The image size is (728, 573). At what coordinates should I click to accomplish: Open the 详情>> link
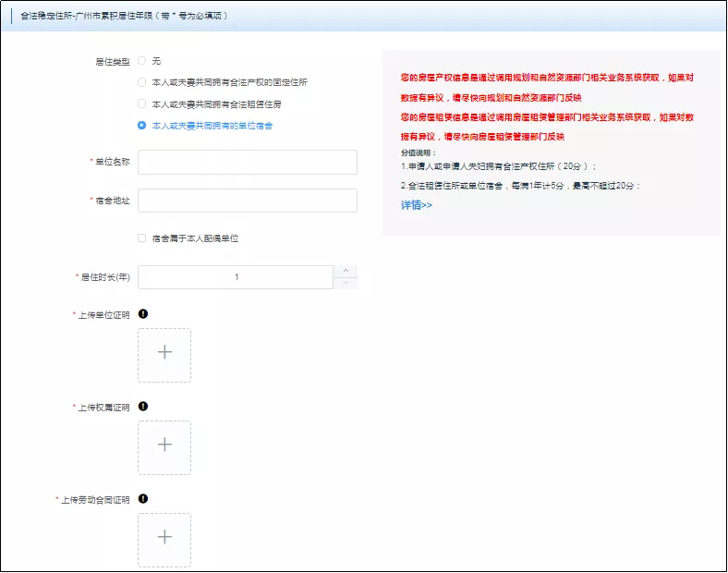(417, 205)
